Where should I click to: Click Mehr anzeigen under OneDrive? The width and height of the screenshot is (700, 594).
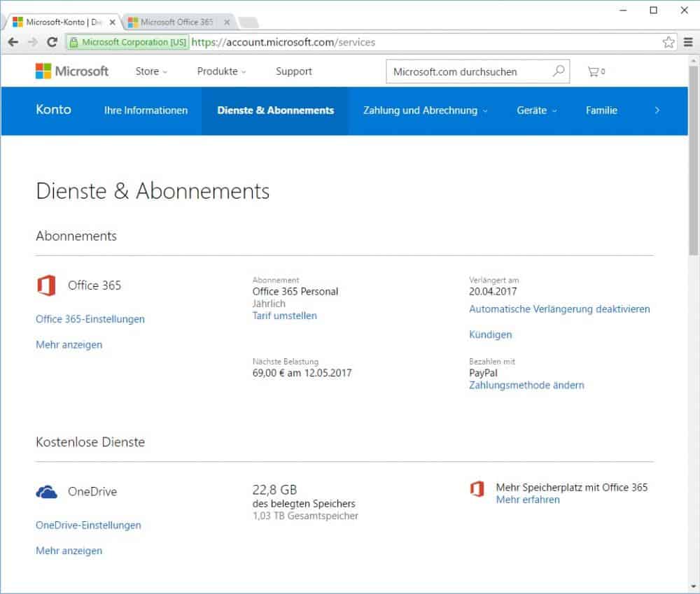point(69,551)
